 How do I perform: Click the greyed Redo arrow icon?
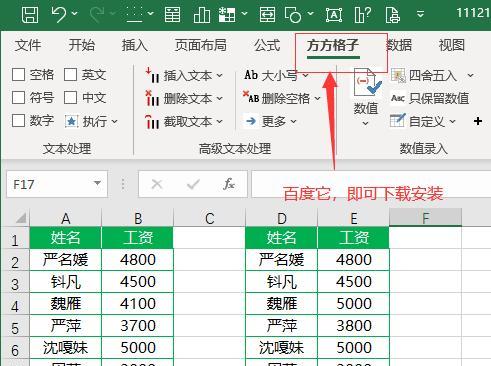pos(97,14)
